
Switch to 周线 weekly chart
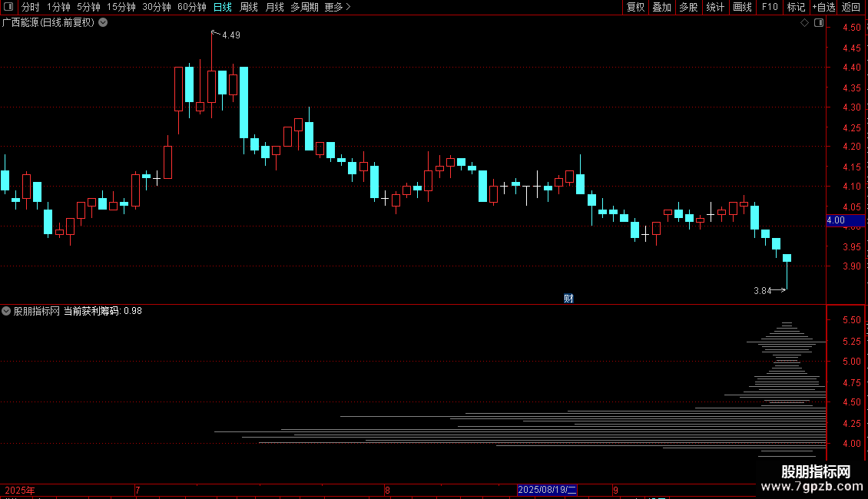[249, 7]
